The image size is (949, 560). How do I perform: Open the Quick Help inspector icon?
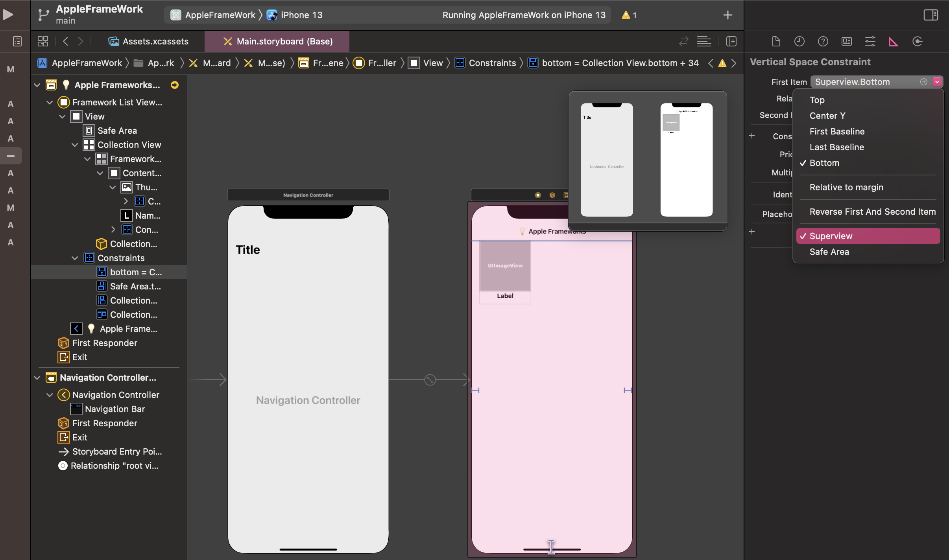(823, 41)
